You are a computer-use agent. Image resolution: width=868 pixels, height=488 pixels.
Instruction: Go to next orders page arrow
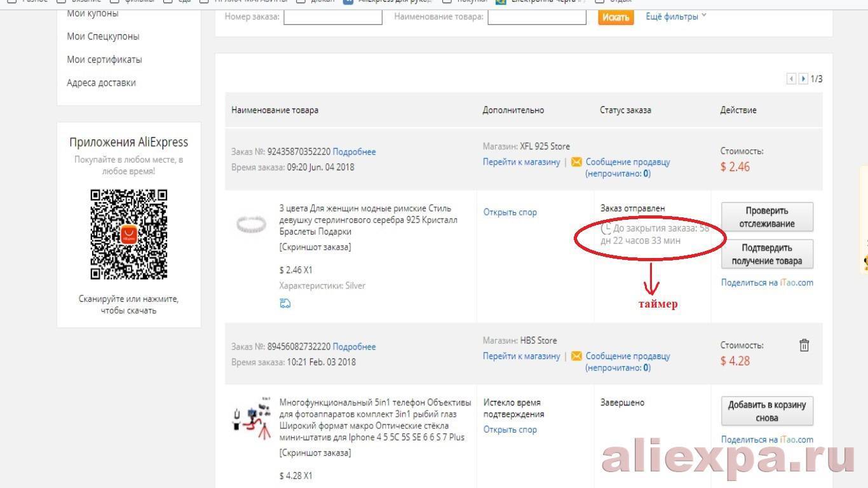(803, 79)
